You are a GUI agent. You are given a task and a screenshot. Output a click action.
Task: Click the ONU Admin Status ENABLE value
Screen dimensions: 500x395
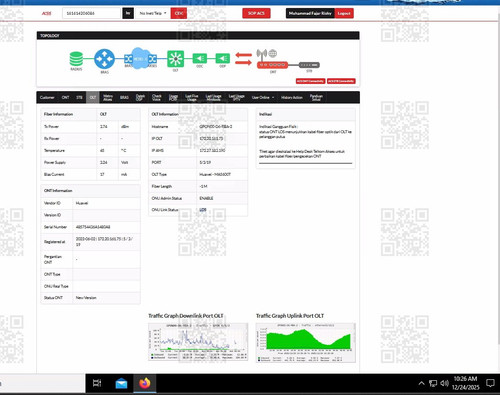(206, 198)
